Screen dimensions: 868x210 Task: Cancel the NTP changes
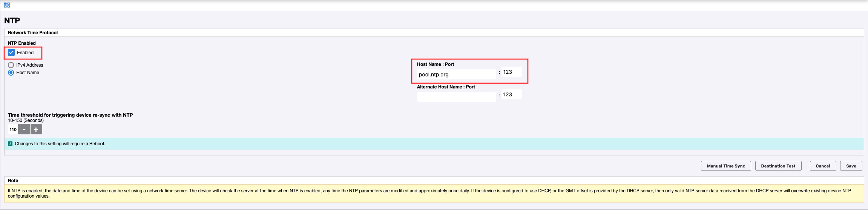[x=823, y=166]
